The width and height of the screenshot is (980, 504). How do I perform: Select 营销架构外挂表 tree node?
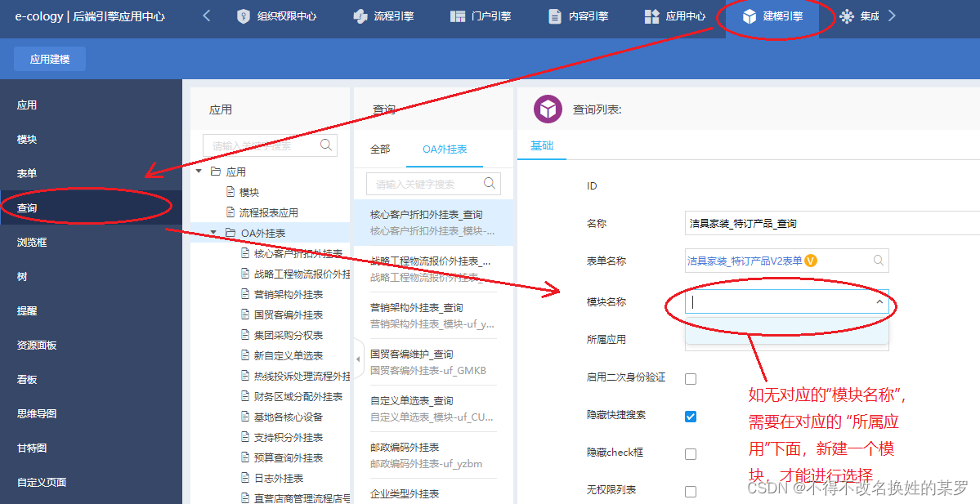tap(289, 294)
